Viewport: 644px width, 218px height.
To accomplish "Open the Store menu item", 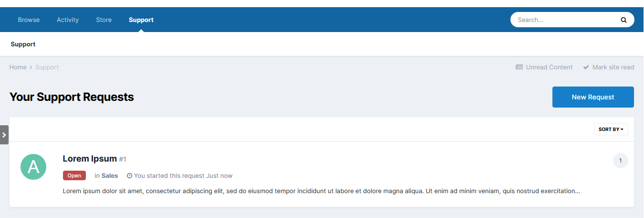I will [x=104, y=20].
